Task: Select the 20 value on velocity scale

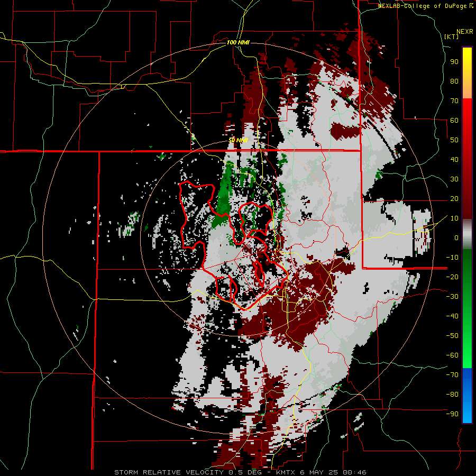Action: pos(454,198)
